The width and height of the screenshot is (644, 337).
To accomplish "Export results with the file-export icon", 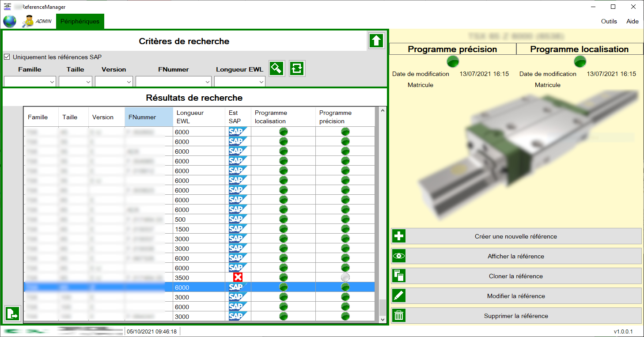I will pos(12,314).
